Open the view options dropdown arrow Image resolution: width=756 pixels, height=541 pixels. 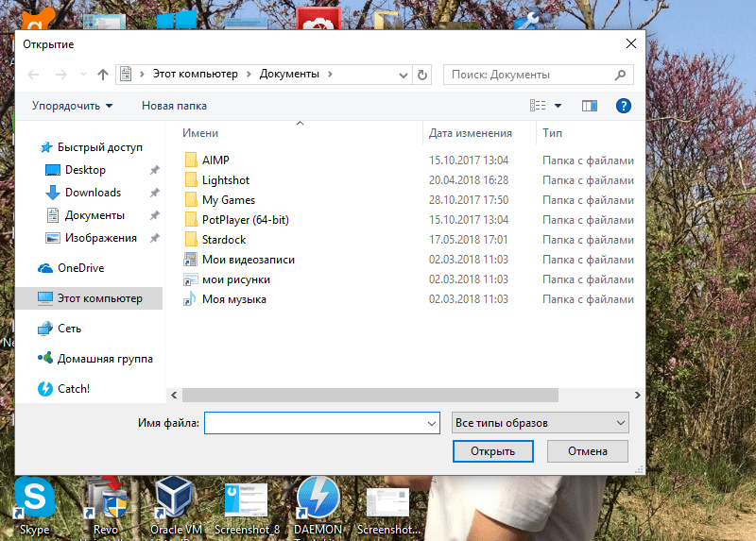tap(558, 106)
